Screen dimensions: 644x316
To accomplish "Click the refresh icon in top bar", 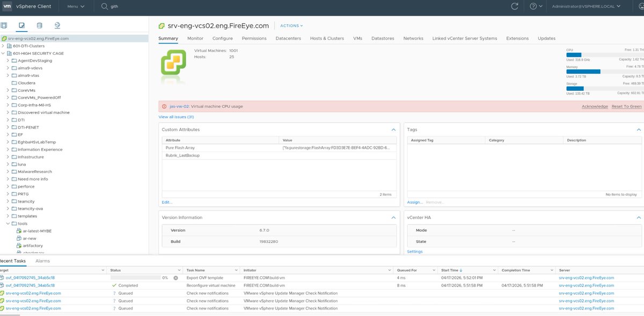I will (x=515, y=6).
